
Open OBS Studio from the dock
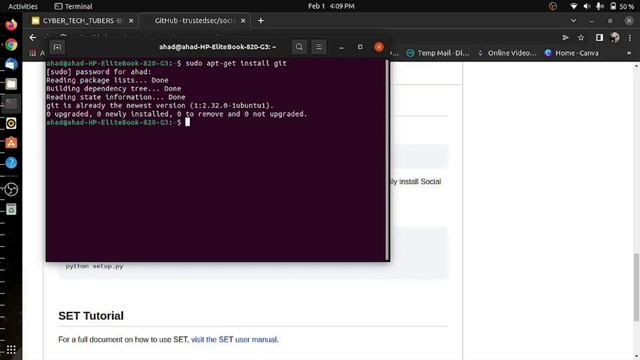(x=11, y=189)
